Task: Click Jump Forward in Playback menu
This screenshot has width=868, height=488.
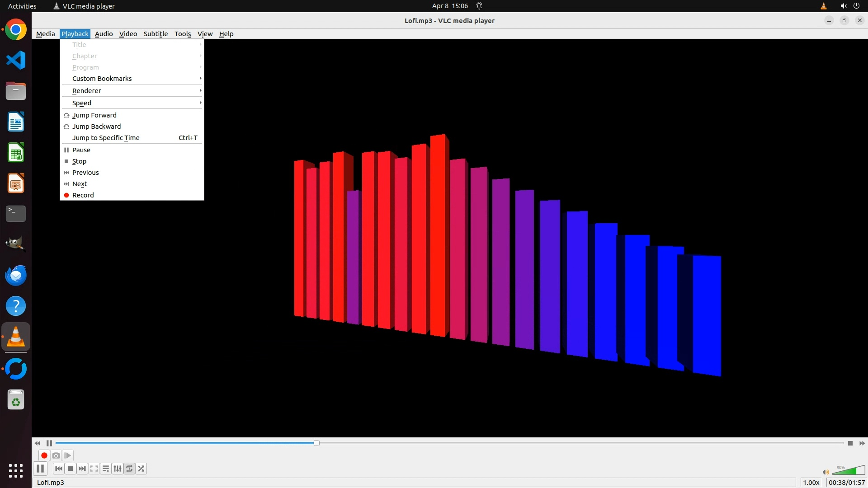Action: [x=94, y=115]
